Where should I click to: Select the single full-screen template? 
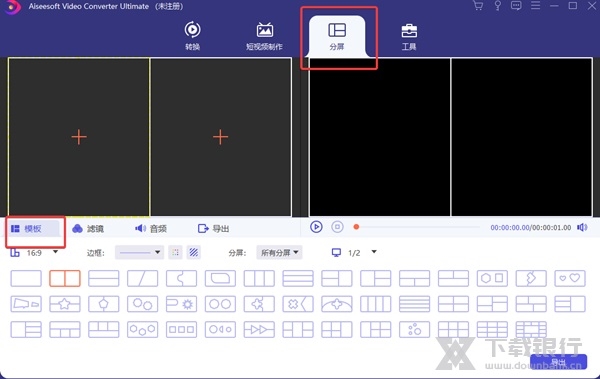tap(26, 278)
